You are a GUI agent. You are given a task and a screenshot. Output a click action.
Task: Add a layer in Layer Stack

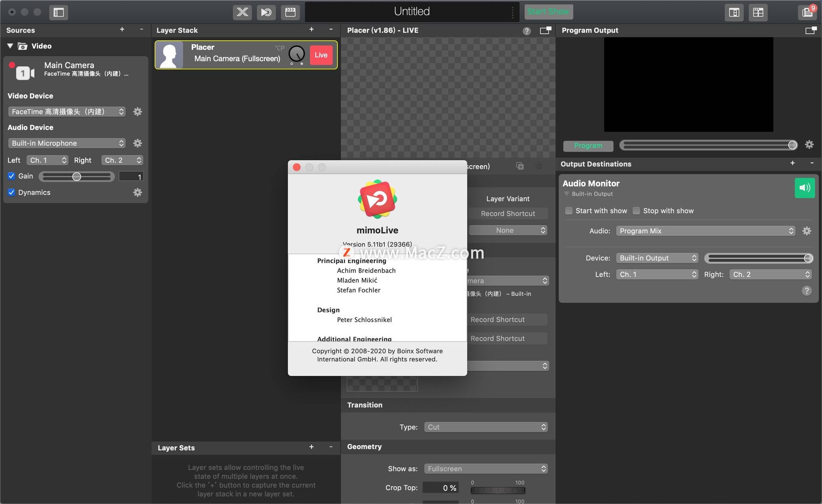coord(311,30)
